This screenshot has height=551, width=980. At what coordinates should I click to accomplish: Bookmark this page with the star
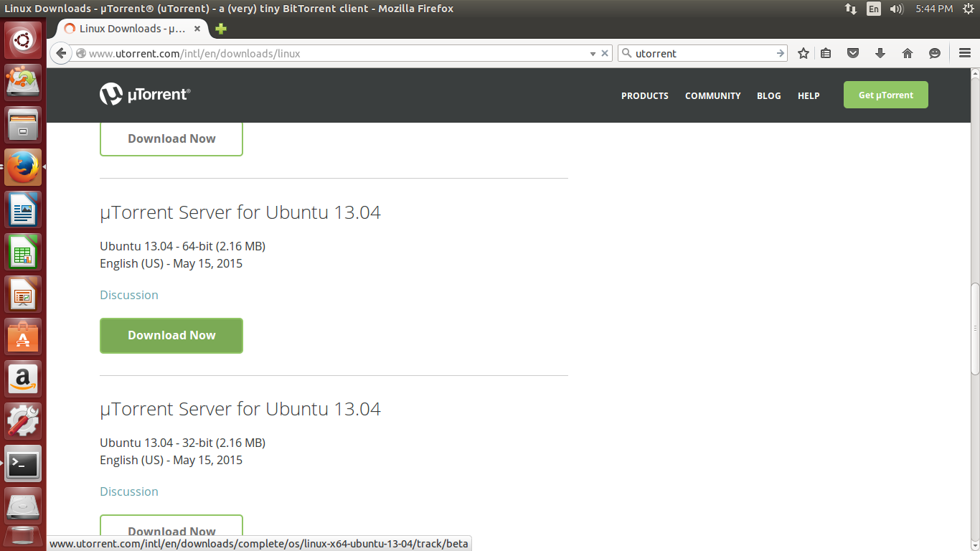(x=804, y=53)
